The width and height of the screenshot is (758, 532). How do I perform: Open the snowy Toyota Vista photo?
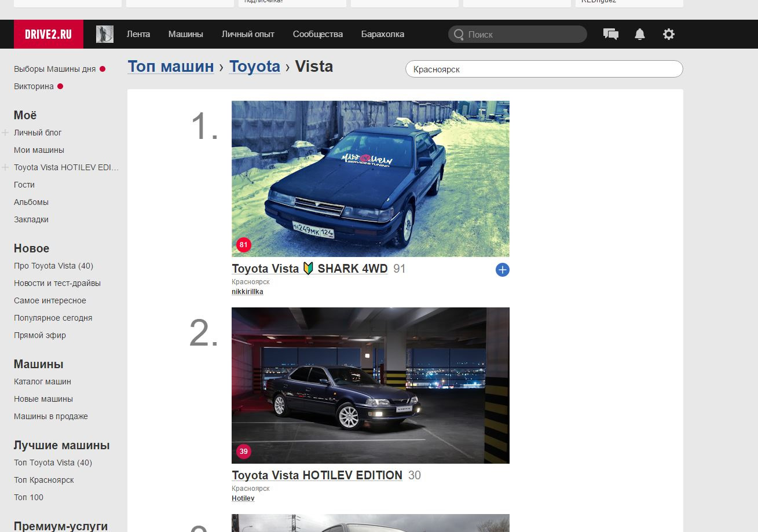coord(371,179)
